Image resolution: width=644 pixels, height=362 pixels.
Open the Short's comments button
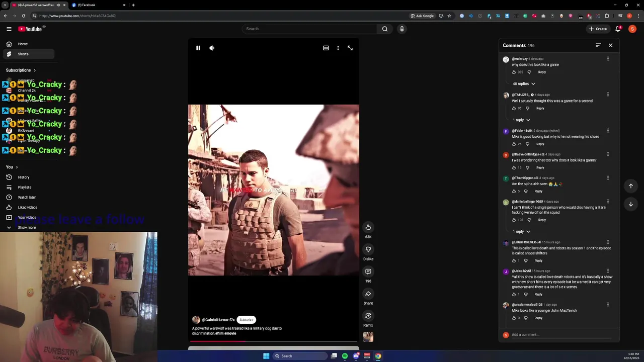[x=368, y=271]
